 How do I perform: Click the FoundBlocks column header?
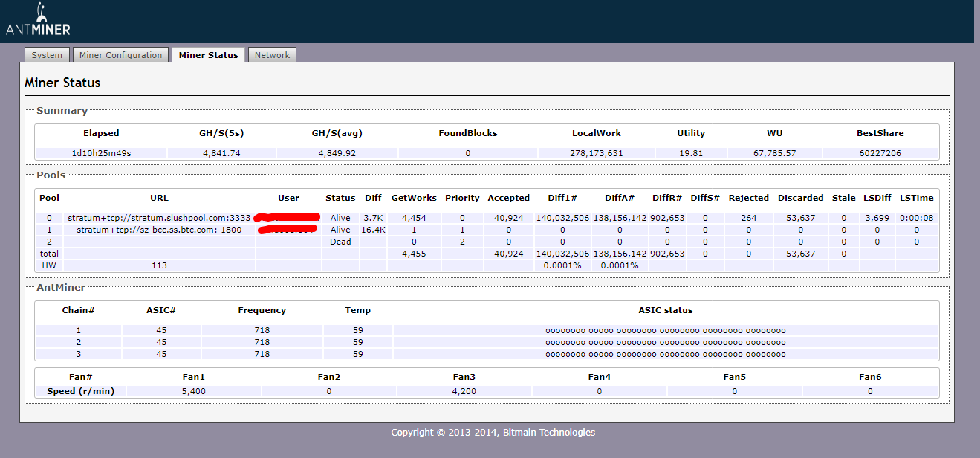pos(468,133)
